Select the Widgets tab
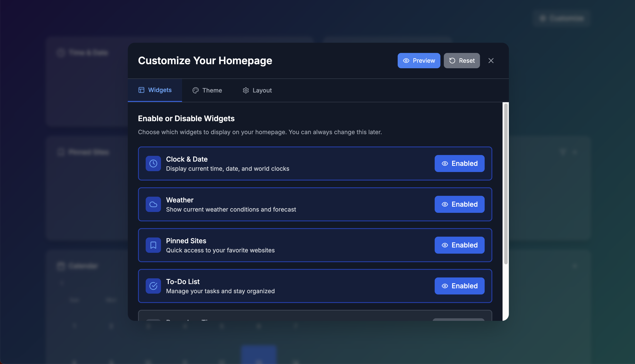The width and height of the screenshot is (635, 364). click(155, 90)
